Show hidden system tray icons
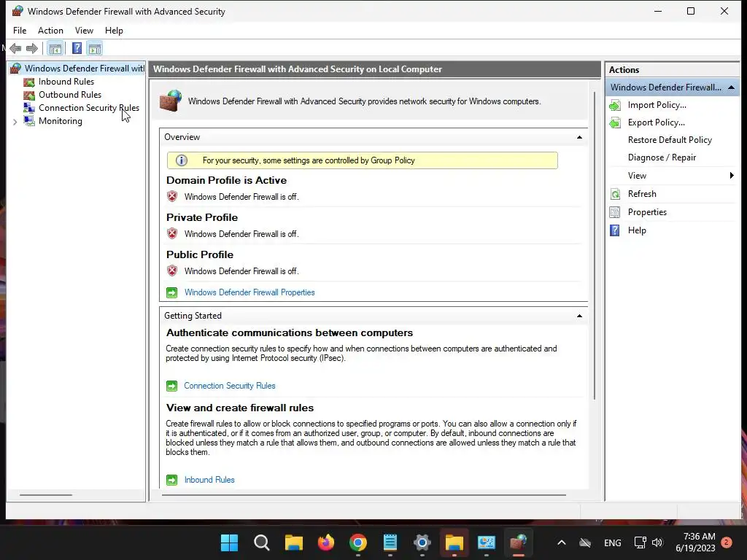The height and width of the screenshot is (560, 747). pos(562,542)
